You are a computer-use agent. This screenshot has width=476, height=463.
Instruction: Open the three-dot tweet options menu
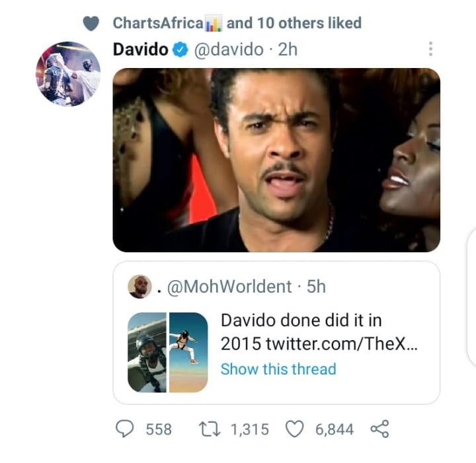pos(430,50)
